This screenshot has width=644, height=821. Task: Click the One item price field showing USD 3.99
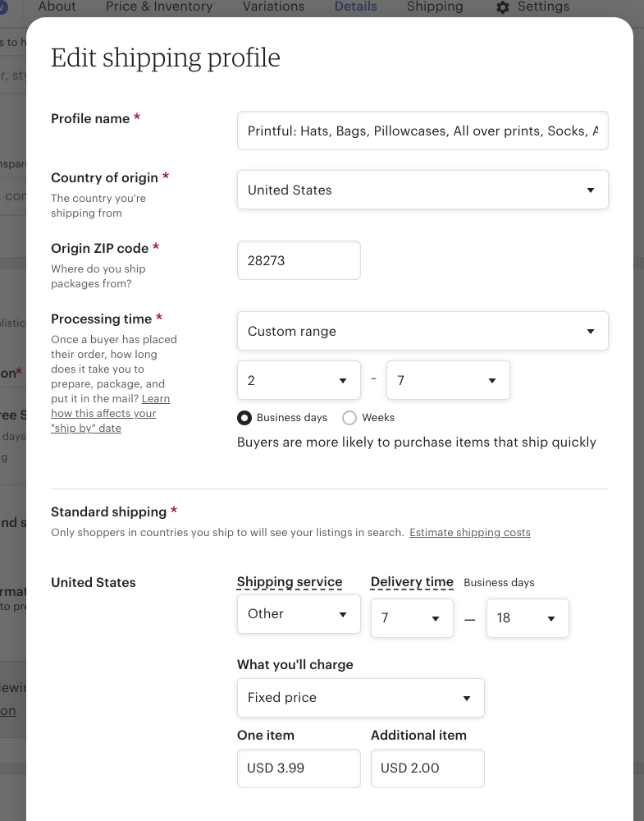click(299, 768)
